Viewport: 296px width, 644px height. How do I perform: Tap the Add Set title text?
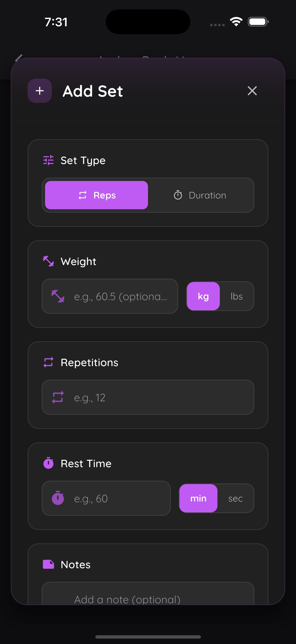[x=93, y=91]
